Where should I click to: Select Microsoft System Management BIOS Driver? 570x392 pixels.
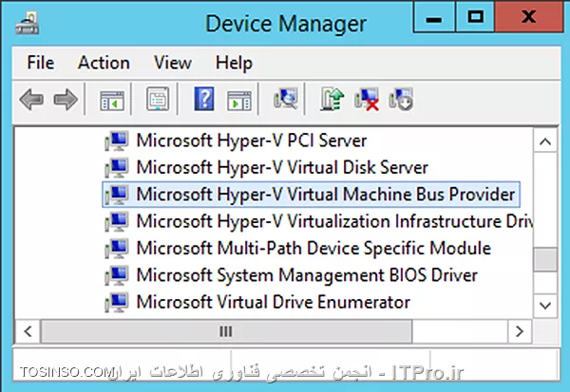[x=307, y=275]
